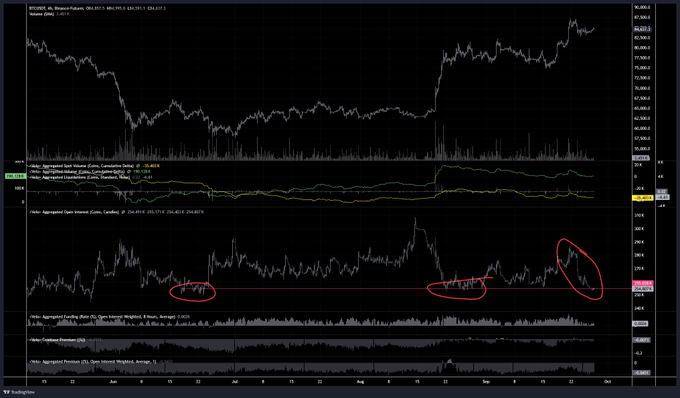Image resolution: width=680 pixels, height=398 pixels.
Task: Click the Jun label on the time axis
Action: [113, 382]
